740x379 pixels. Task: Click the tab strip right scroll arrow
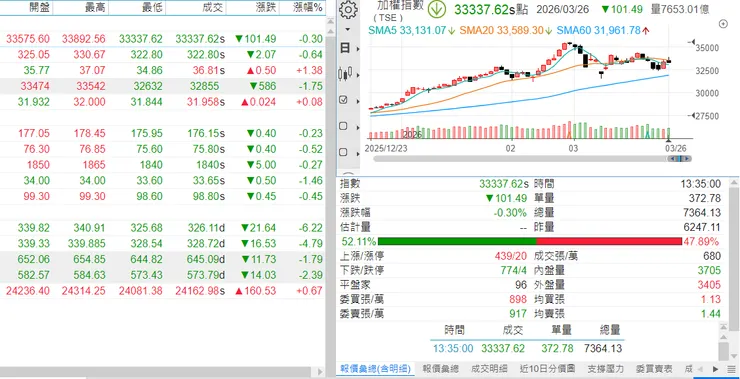pos(715,369)
